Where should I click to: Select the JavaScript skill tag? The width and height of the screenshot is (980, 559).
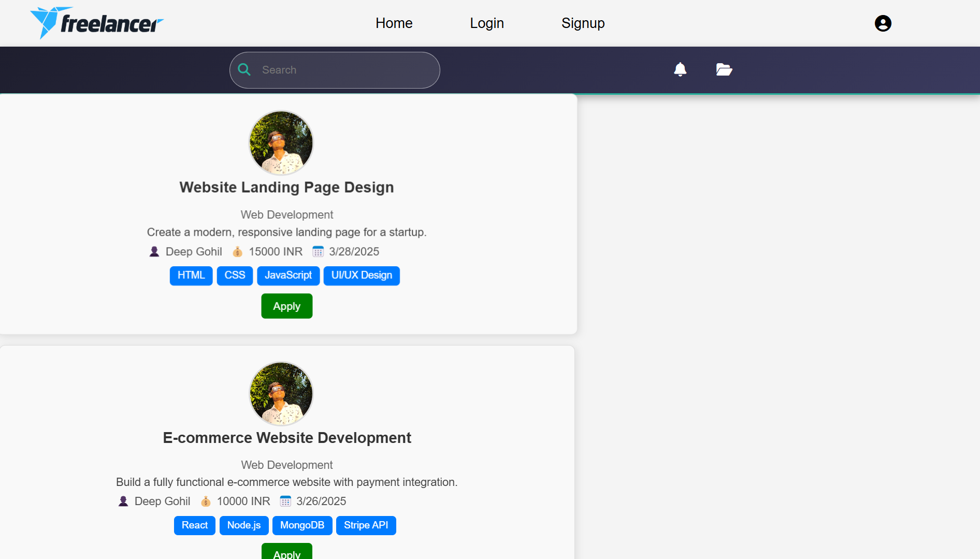click(x=288, y=276)
